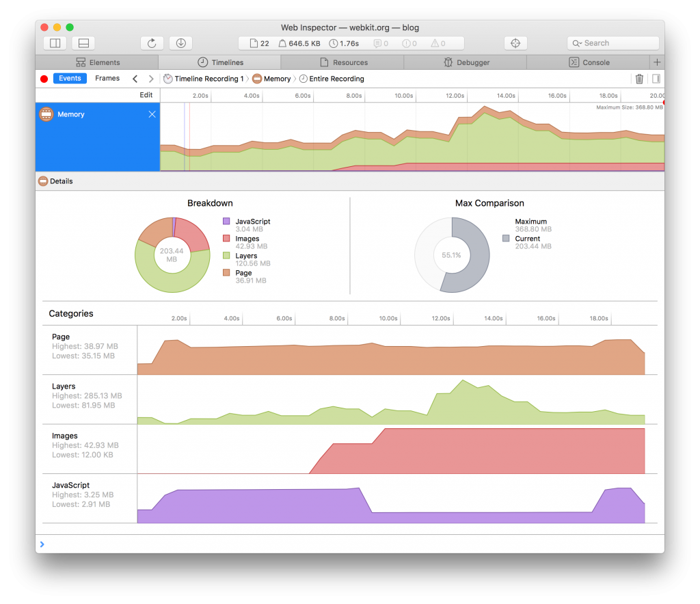Screen dimensions: 700x604
Task: Dock inspector to side of window
Action: point(55,43)
